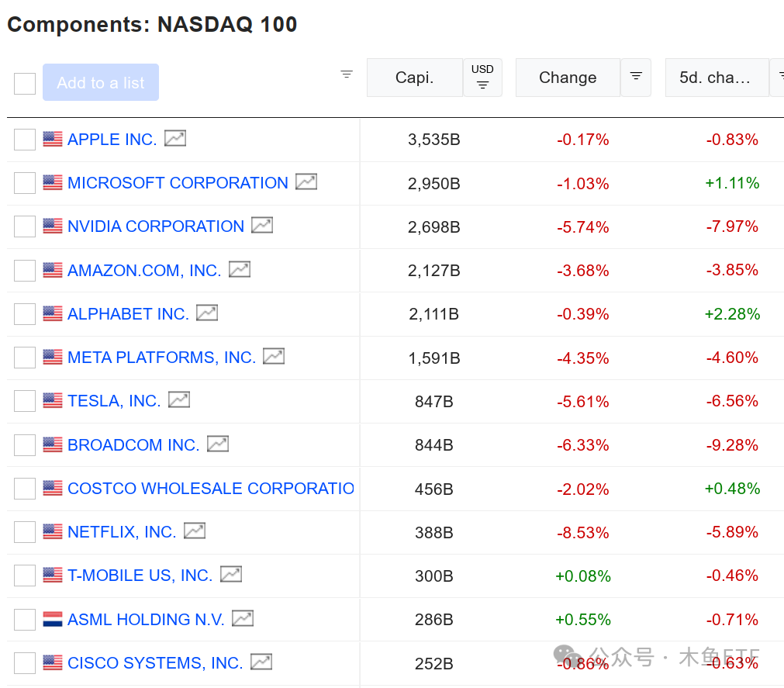Open the chart icon beside Netflix, Inc.
This screenshot has width=784, height=688.
pyautogui.click(x=195, y=531)
